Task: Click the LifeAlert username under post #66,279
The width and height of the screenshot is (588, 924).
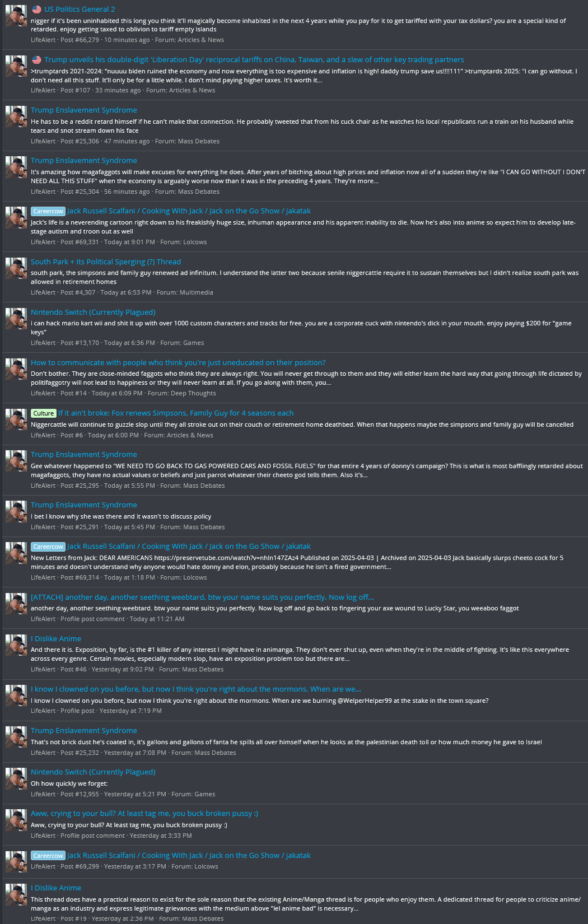Action: pos(43,40)
